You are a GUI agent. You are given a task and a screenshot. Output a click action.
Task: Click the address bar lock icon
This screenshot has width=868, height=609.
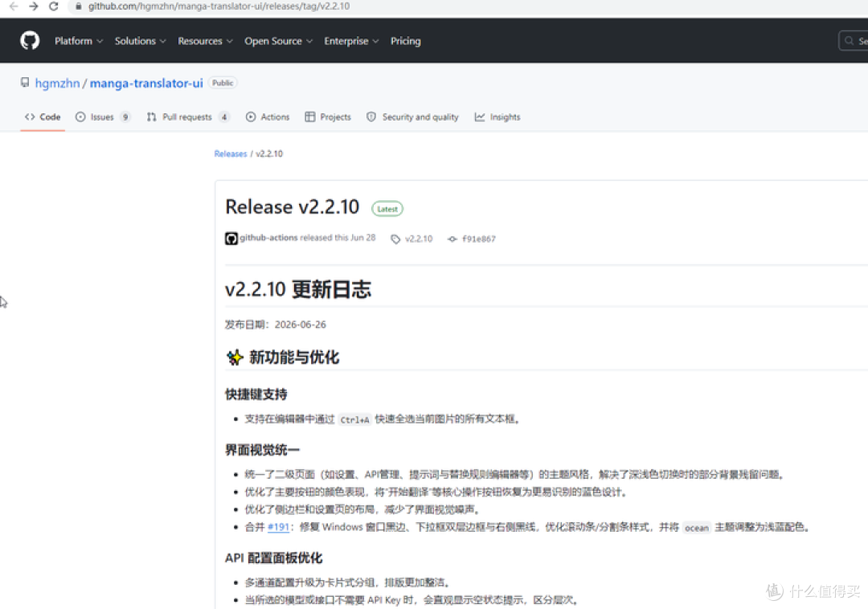point(79,6)
